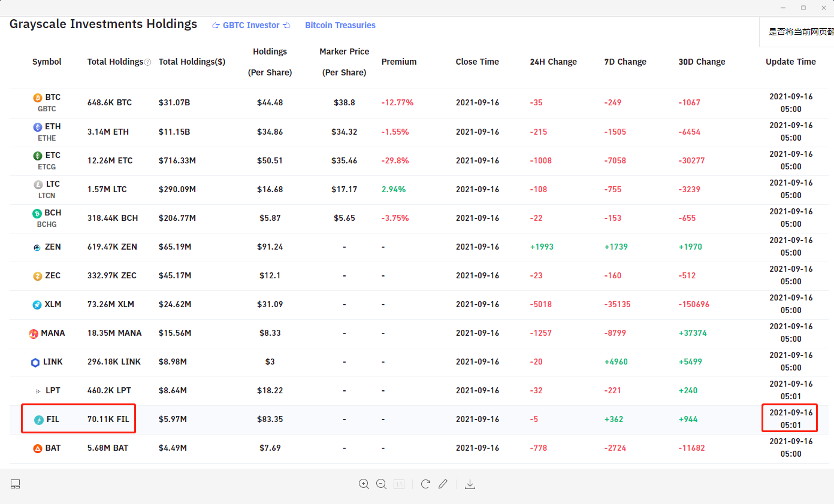Maximize the image viewer window
The height and width of the screenshot is (504, 834).
[x=803, y=8]
